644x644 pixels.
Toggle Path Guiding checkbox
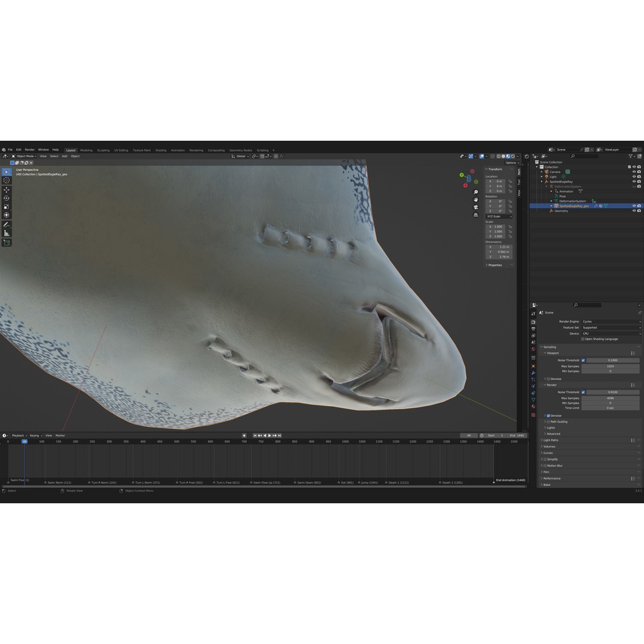549,422
